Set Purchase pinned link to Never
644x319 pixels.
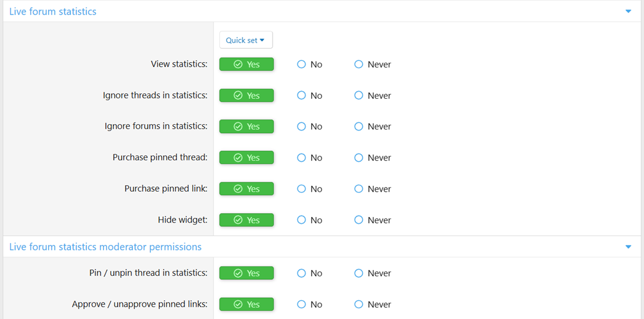(359, 189)
